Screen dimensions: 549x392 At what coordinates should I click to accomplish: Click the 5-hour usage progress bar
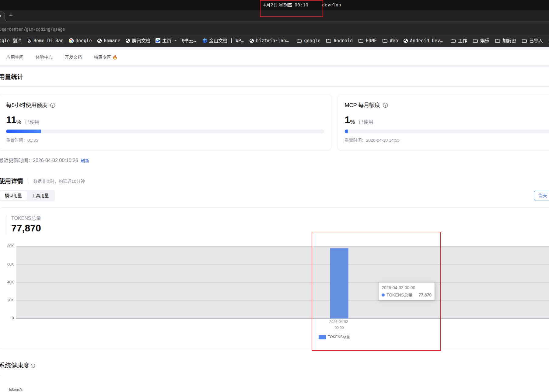[x=165, y=131]
